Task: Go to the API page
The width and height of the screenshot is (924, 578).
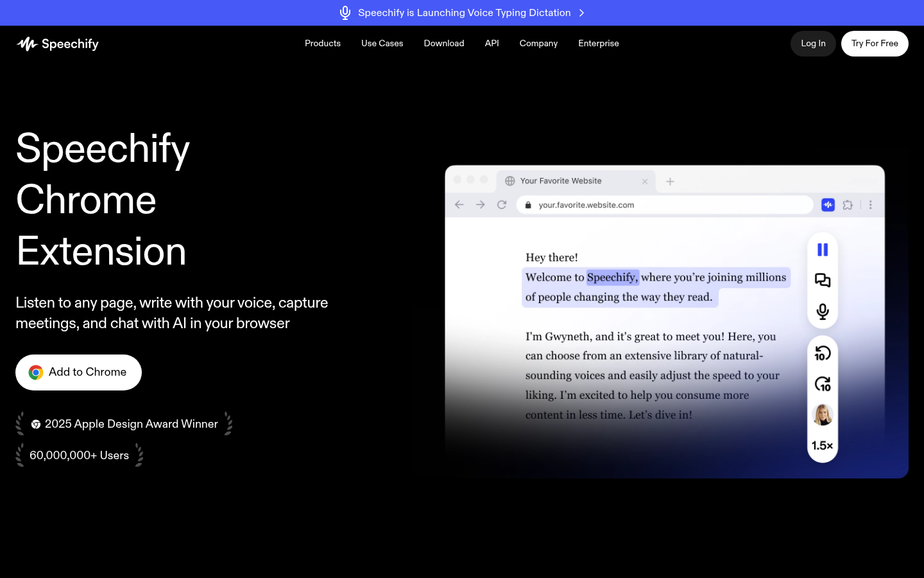Action: tap(492, 44)
